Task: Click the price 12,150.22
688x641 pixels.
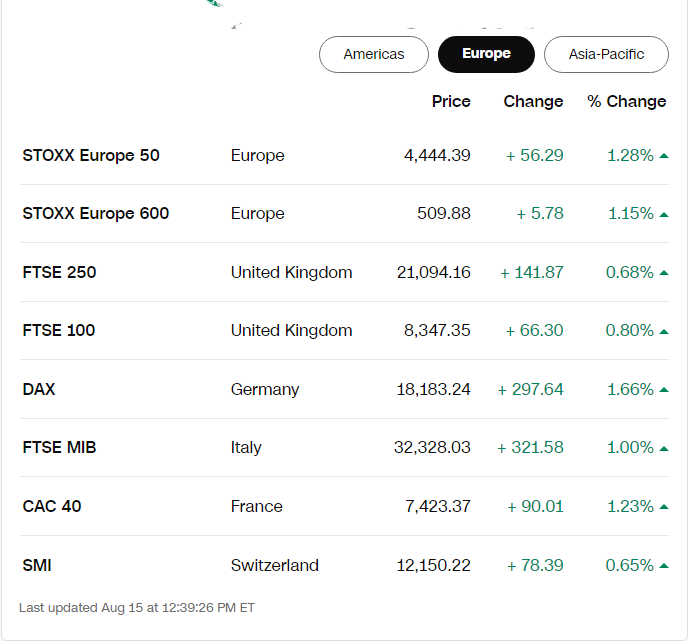Action: pyautogui.click(x=434, y=565)
